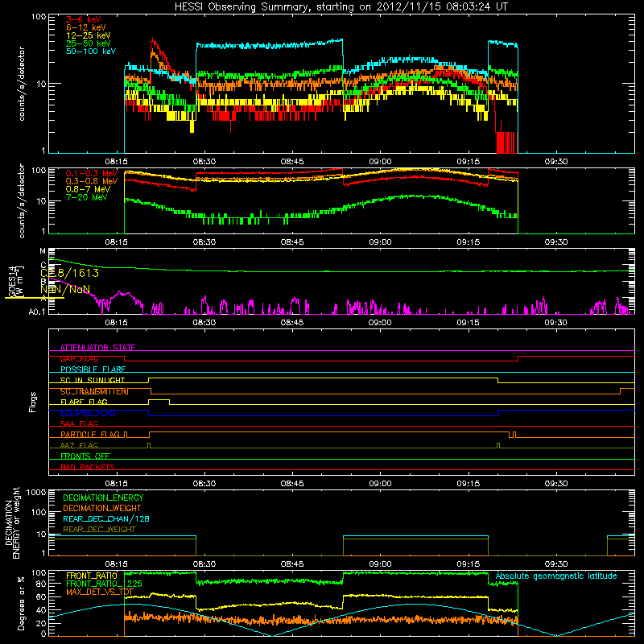Select the "6-12 keV" legend label

pos(85,27)
